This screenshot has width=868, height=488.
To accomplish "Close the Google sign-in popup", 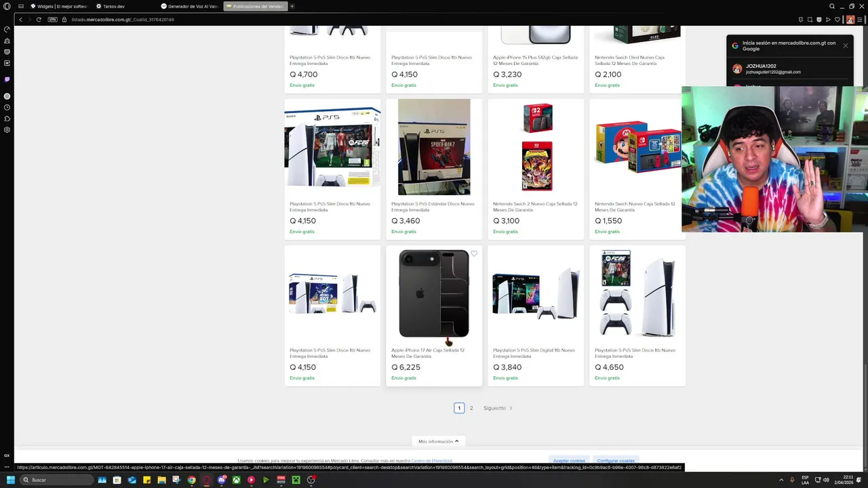I will click(x=846, y=45).
